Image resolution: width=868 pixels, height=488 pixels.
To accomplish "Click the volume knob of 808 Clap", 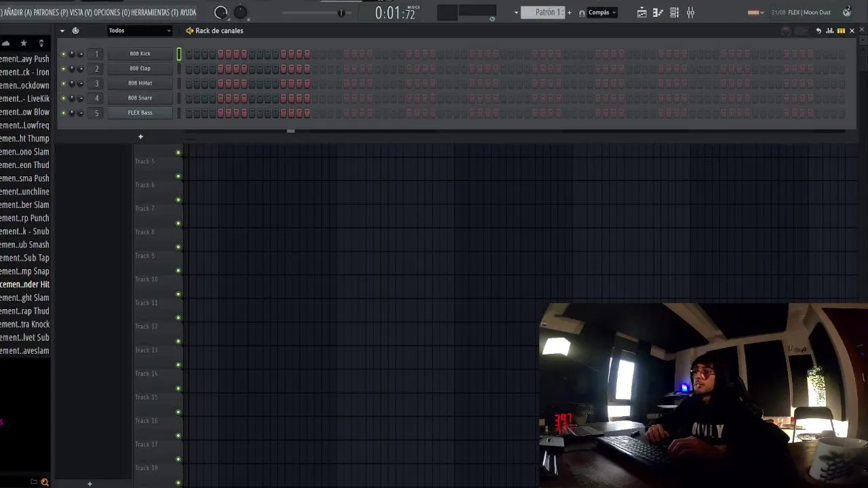I will coord(80,68).
